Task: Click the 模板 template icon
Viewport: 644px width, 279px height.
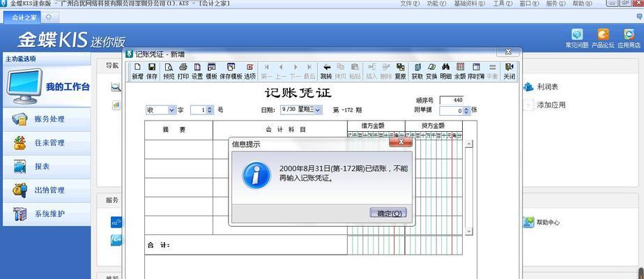Action: 211,71
